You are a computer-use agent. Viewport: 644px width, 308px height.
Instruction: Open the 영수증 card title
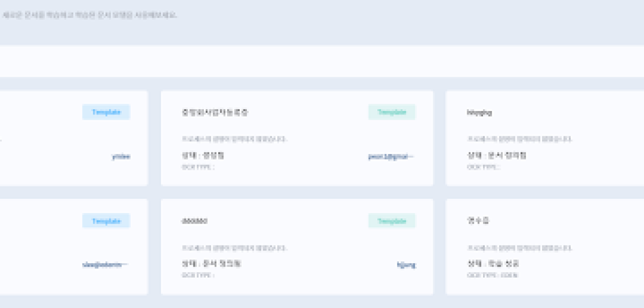point(478,221)
